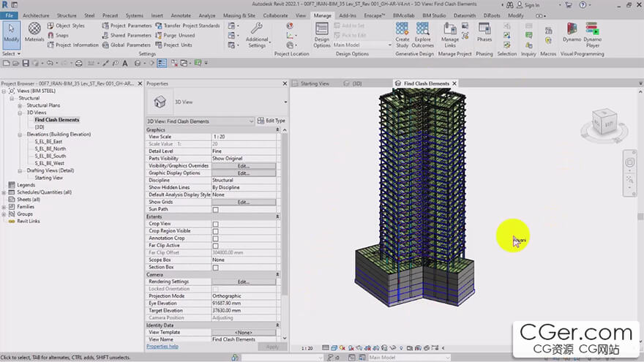Click the Text tool icon in quick access toolbar
Screen dimensions: 644x362
tap(125, 63)
